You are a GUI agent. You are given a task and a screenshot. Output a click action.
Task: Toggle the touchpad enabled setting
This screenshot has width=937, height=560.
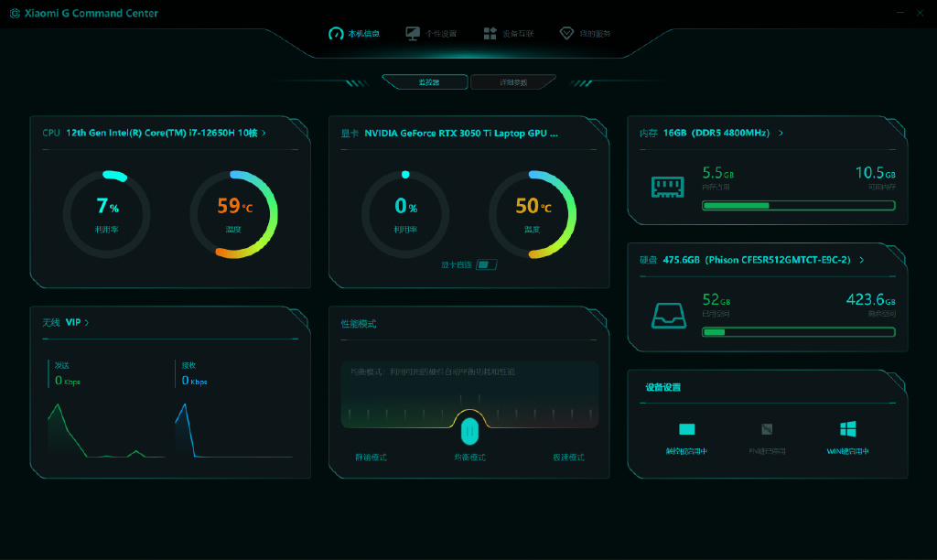pos(686,429)
